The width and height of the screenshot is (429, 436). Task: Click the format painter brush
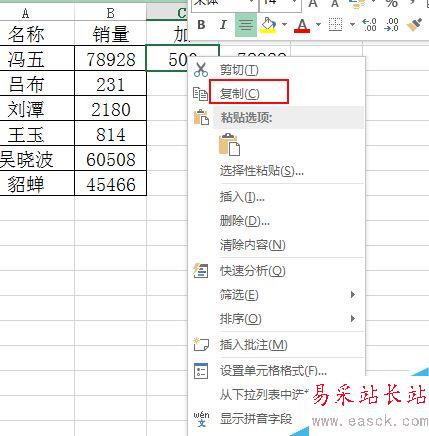pyautogui.click(x=414, y=24)
